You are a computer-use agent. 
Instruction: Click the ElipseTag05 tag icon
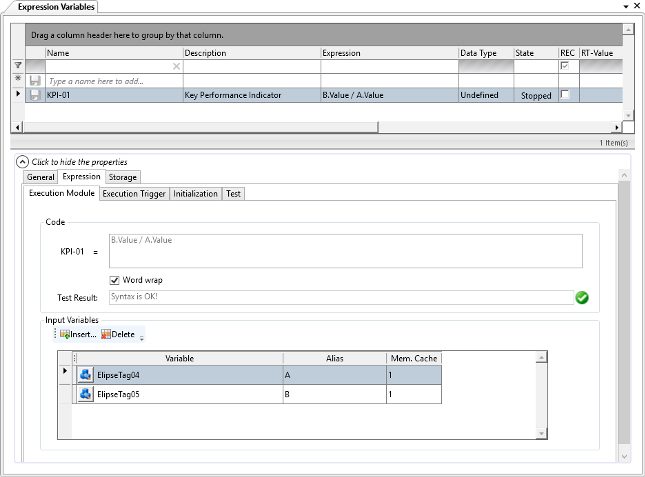[86, 394]
